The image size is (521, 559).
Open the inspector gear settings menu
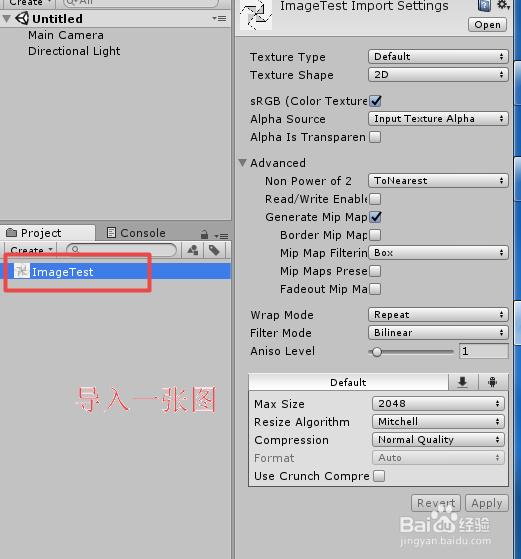(503, 5)
